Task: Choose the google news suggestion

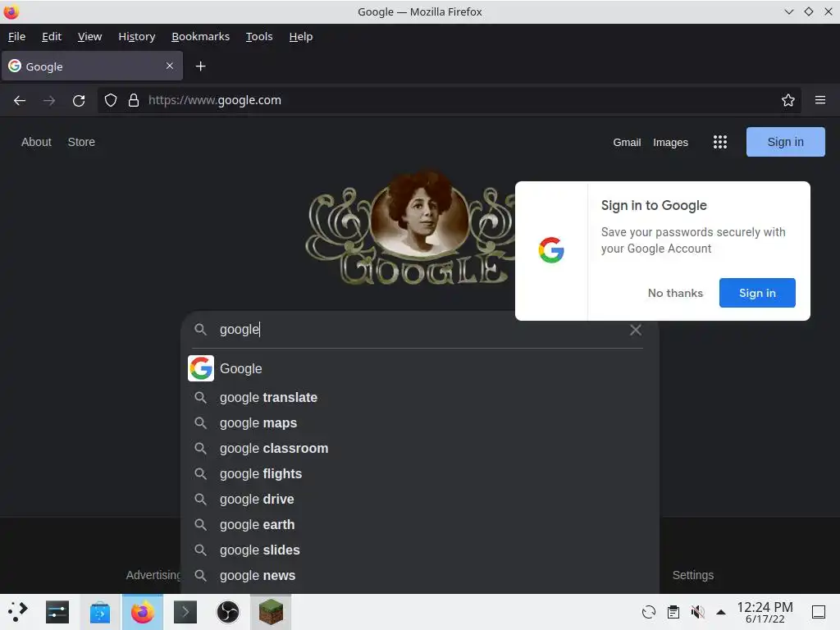Action: click(x=420, y=575)
